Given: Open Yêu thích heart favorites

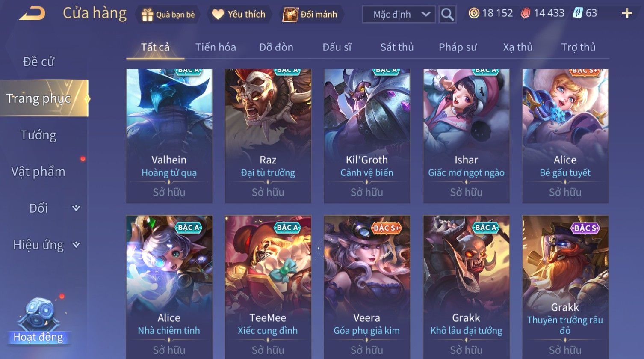Looking at the screenshot, I should coord(218,14).
